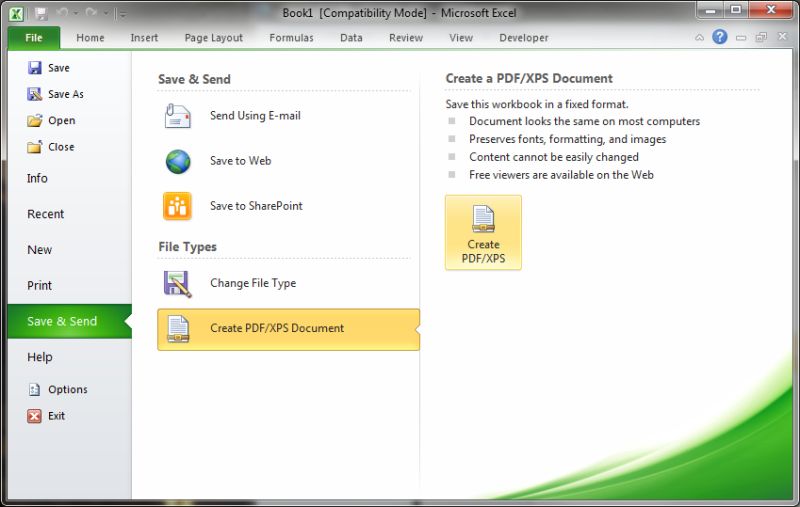This screenshot has height=507, width=800.
Task: Switch to the Review tab
Action: 406,38
